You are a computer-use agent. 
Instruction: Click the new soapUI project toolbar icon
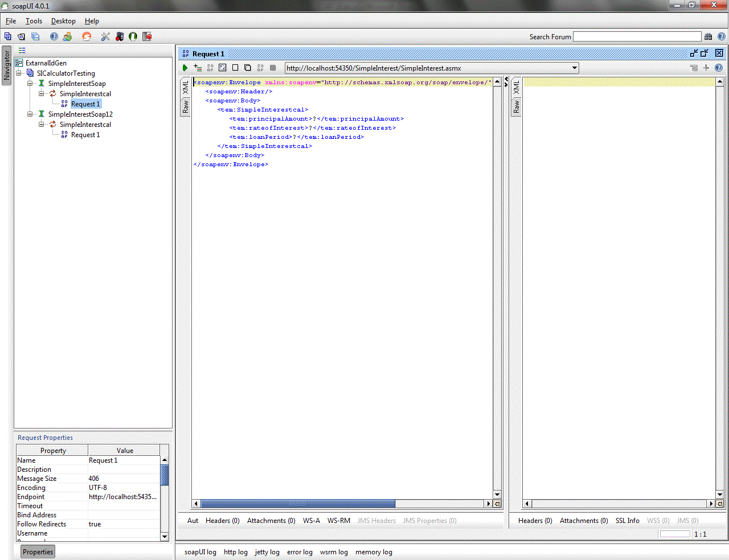[x=8, y=36]
